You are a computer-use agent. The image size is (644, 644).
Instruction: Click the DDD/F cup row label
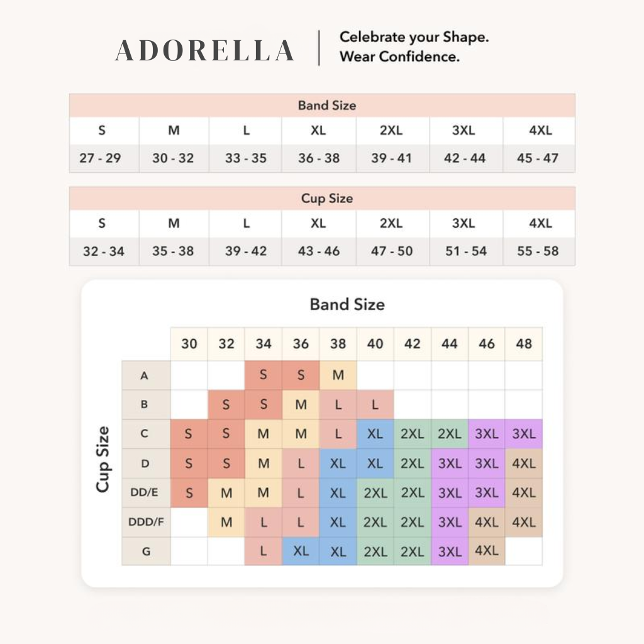click(x=146, y=522)
